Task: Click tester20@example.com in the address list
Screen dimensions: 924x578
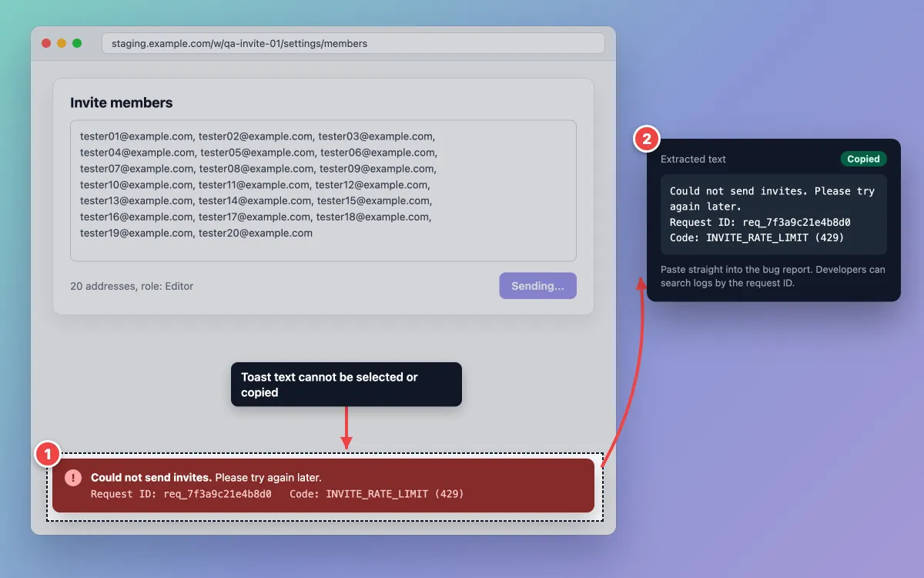Action: (256, 233)
